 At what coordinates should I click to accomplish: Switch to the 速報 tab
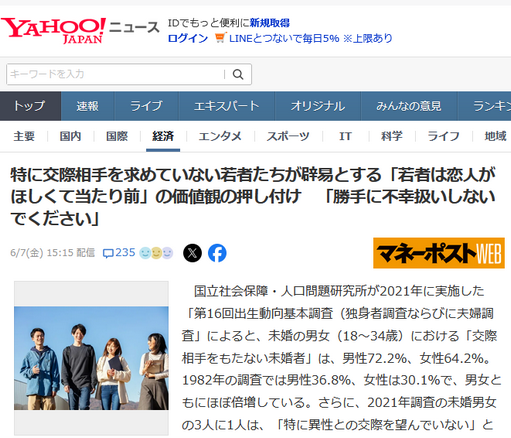88,106
